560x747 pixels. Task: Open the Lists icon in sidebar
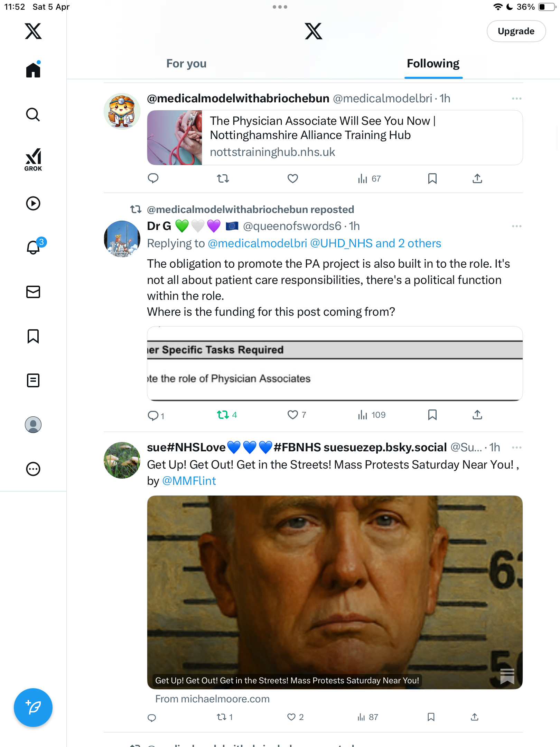click(33, 380)
